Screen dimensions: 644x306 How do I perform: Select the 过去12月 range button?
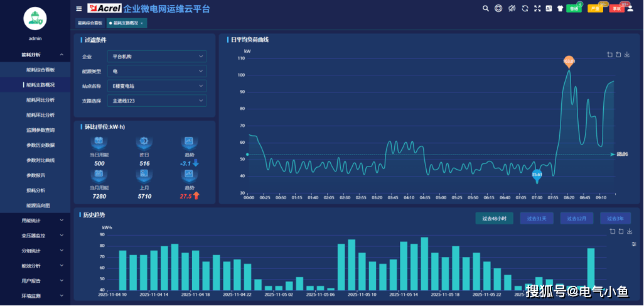pyautogui.click(x=577, y=219)
